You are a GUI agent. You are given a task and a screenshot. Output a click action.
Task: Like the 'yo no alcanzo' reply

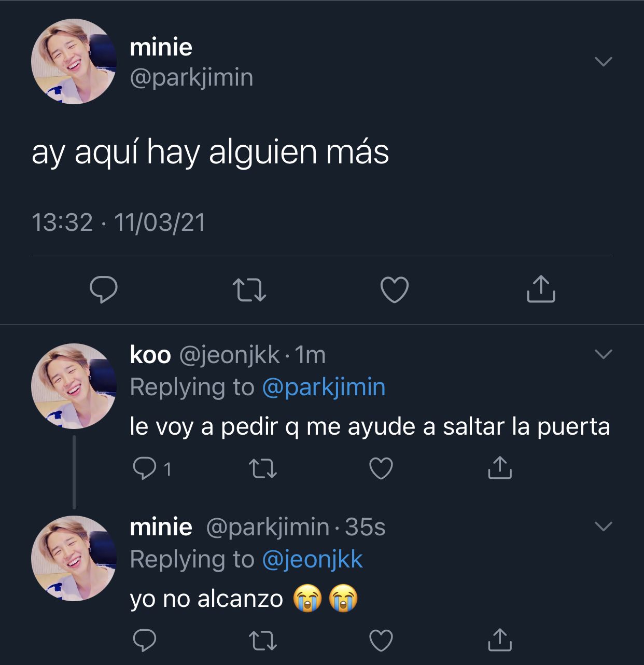381,641
